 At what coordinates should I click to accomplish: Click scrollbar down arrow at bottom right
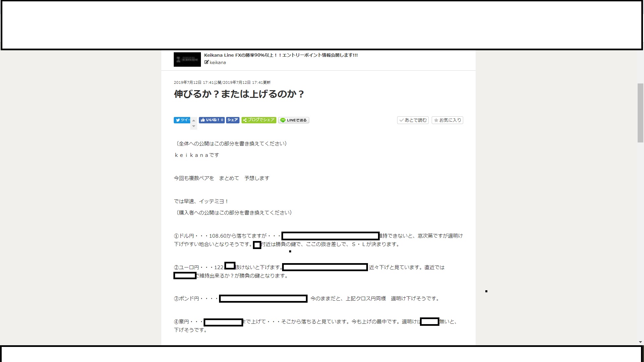click(x=640, y=342)
